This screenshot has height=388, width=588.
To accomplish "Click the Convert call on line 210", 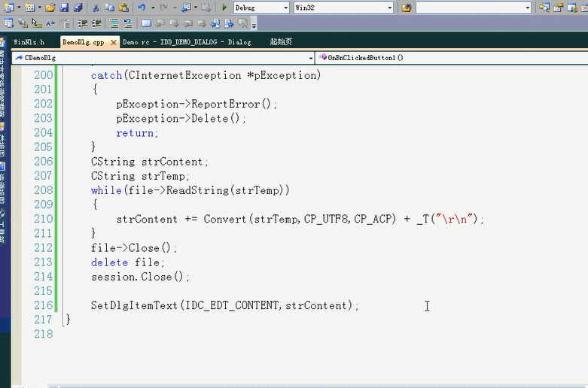I will (x=300, y=219).
